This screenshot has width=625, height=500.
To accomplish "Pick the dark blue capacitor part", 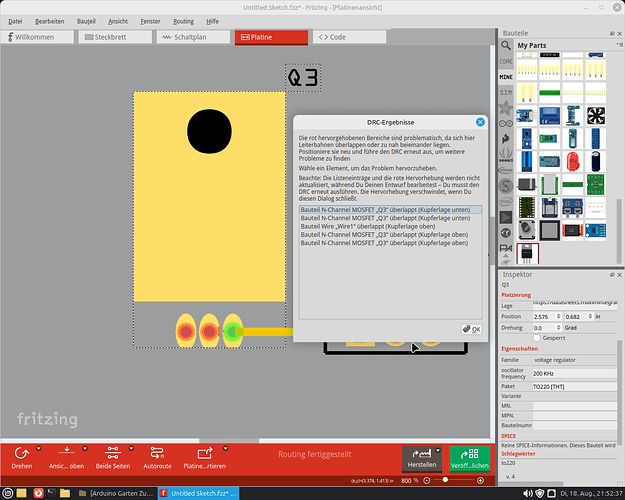I will click(596, 161).
